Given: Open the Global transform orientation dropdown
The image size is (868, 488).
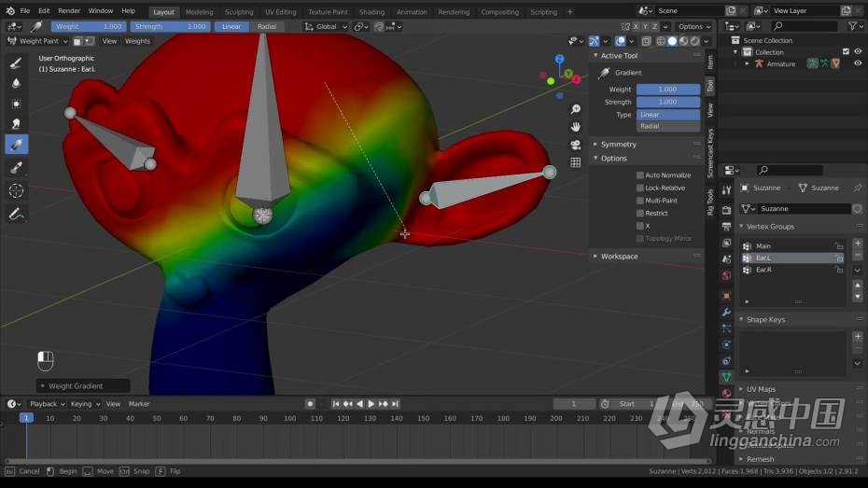Looking at the screenshot, I should pos(326,26).
